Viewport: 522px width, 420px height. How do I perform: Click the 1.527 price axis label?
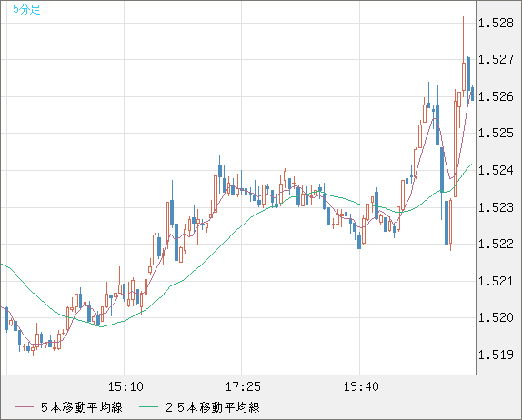tap(496, 59)
